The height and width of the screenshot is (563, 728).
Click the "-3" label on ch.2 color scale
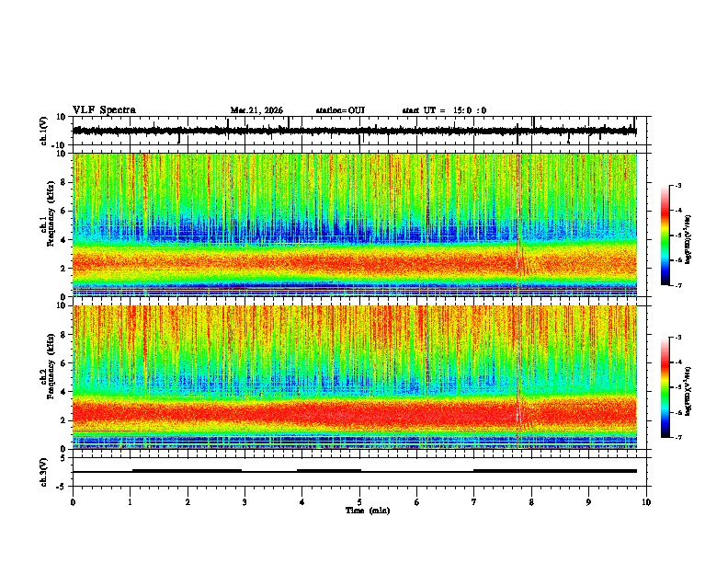[x=677, y=338]
